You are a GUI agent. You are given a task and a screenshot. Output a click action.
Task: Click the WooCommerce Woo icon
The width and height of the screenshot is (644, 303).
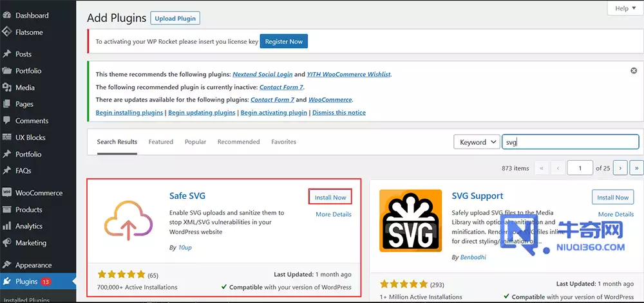(x=6, y=193)
